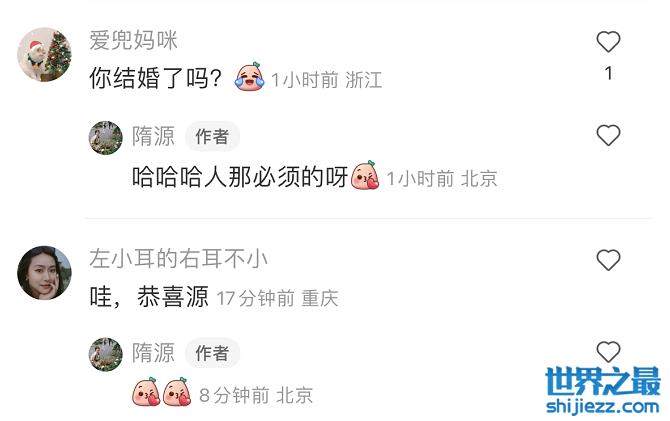
Task: Tap the 作者 badge in the first reply
Action: pyautogui.click(x=212, y=137)
